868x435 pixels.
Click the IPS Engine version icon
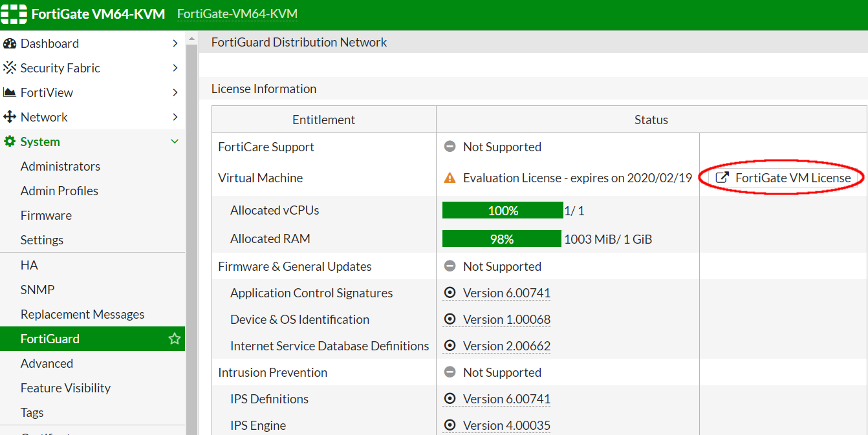pos(450,425)
